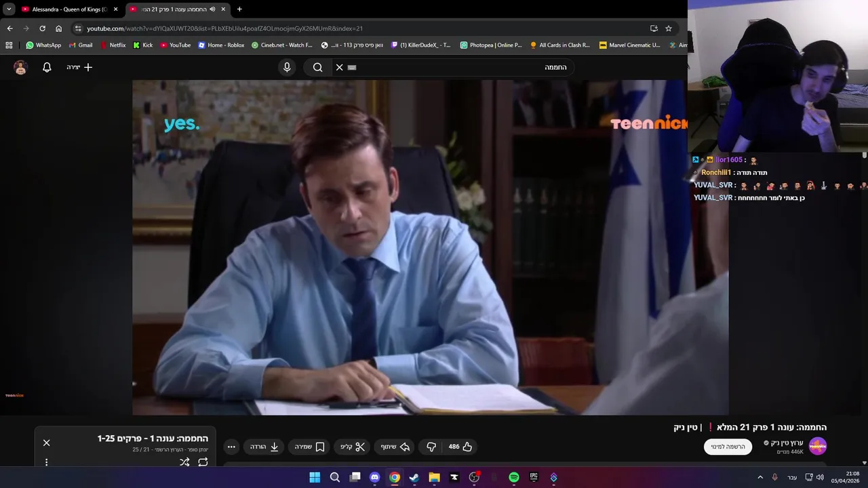Expand the tab search dropdown arrow

(9, 9)
